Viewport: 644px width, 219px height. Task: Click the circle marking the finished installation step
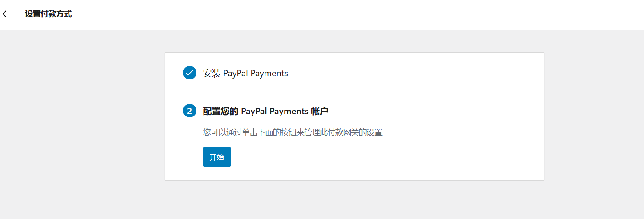(190, 73)
